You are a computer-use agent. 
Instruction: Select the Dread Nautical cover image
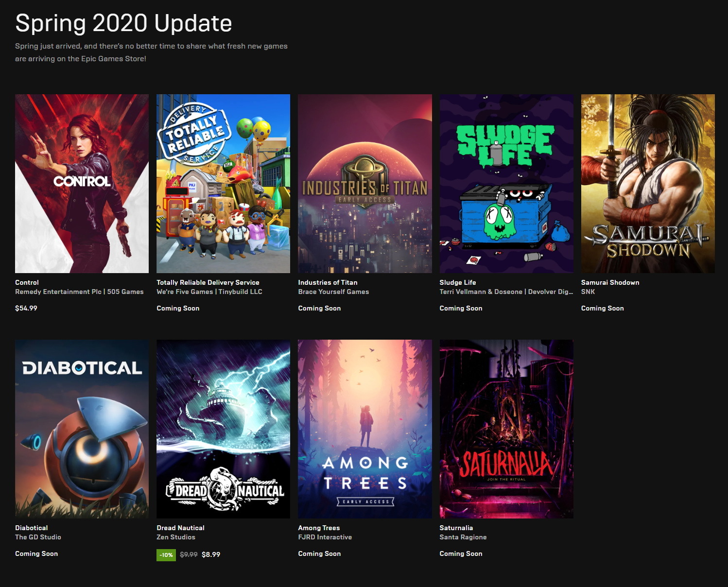(x=223, y=429)
